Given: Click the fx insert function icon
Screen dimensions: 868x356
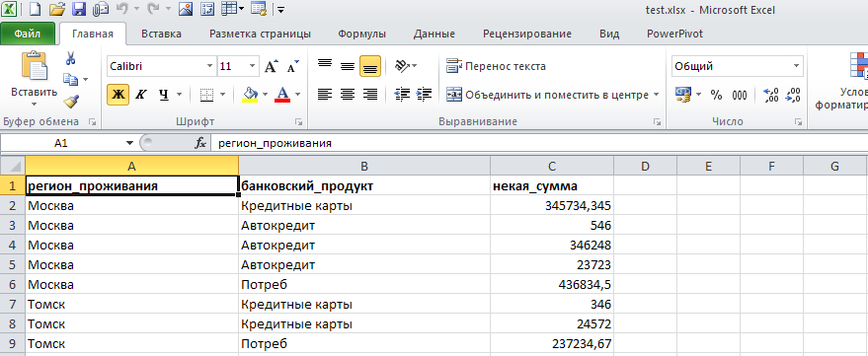Looking at the screenshot, I should [200, 143].
